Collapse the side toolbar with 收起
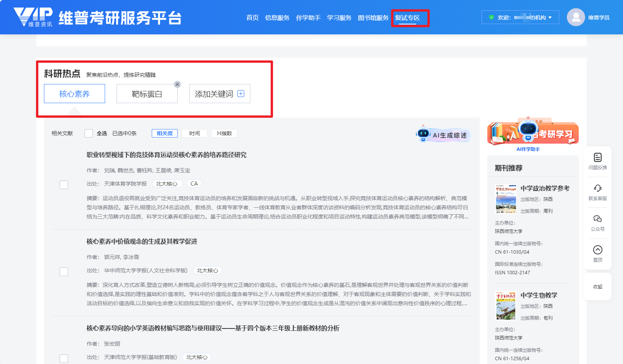Viewport: 623px width, 364px height. [x=597, y=287]
